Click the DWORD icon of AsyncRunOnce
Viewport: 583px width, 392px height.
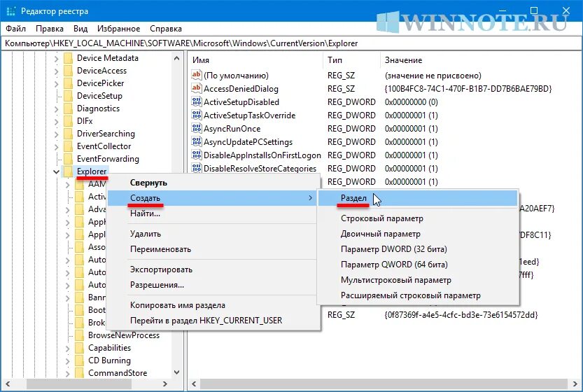coord(196,128)
